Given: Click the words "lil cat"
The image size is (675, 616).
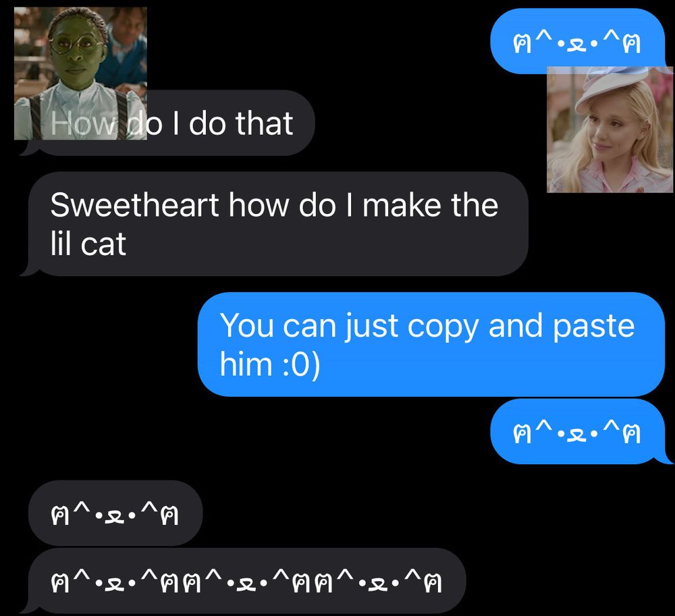Looking at the screenshot, I should 88,244.
